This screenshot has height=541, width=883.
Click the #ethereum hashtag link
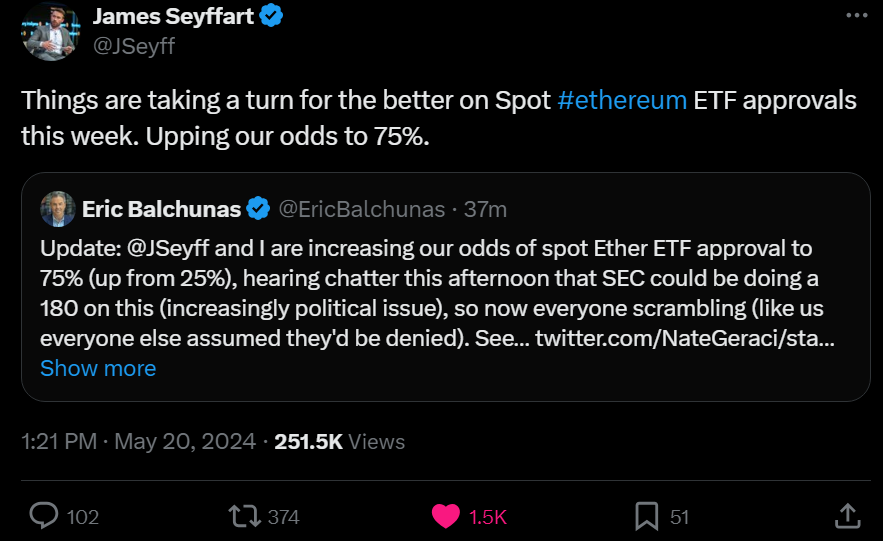(621, 101)
